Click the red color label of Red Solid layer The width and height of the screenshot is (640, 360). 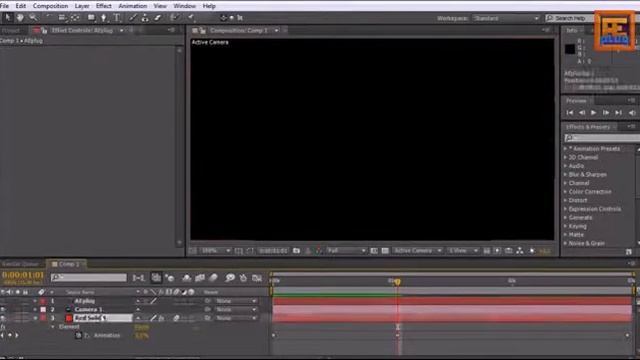point(43,318)
